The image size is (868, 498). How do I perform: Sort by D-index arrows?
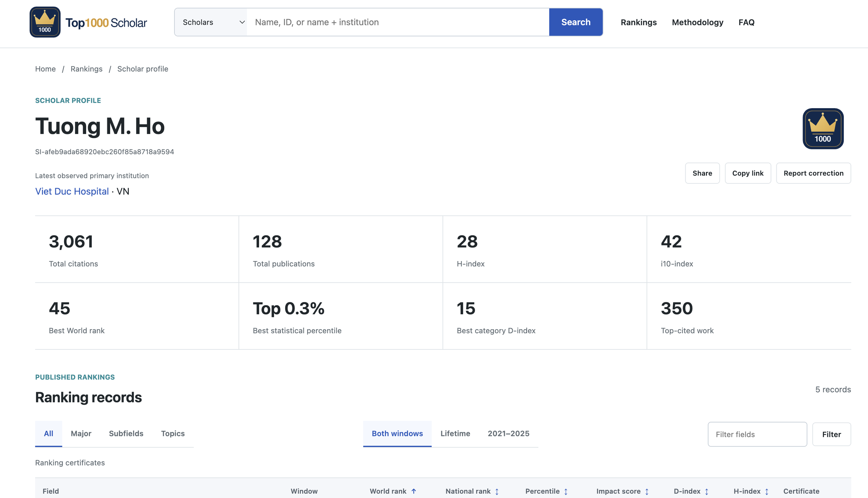(x=706, y=491)
